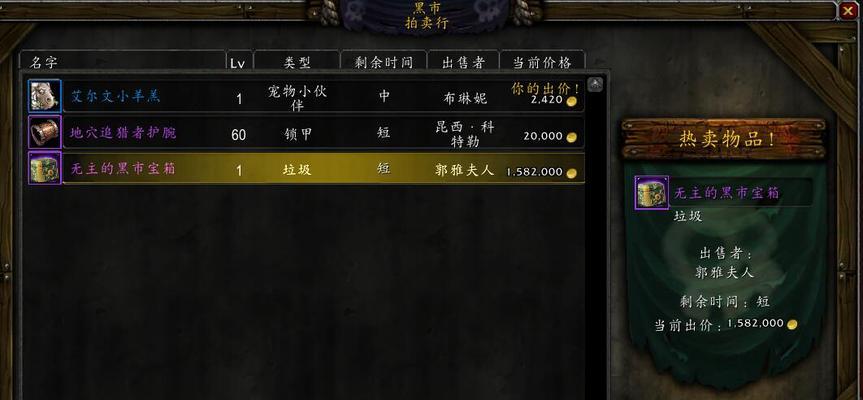Click gold coin icon beside 2,420 bid
Screen dimensions: 863x400
pyautogui.click(x=571, y=101)
